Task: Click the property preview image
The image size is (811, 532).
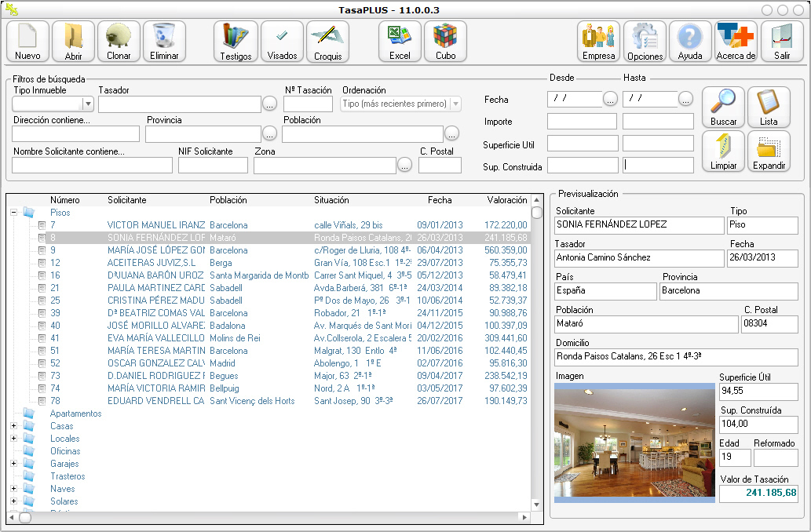Action: [634, 443]
